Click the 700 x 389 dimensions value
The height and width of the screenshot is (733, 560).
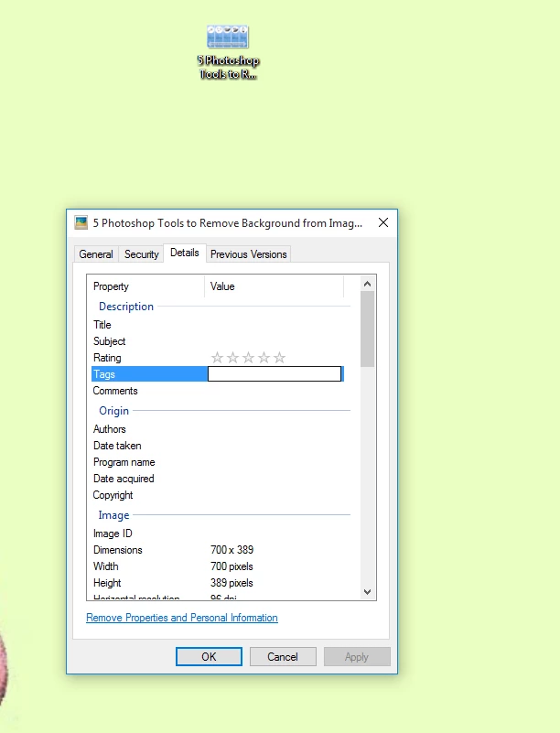(232, 550)
